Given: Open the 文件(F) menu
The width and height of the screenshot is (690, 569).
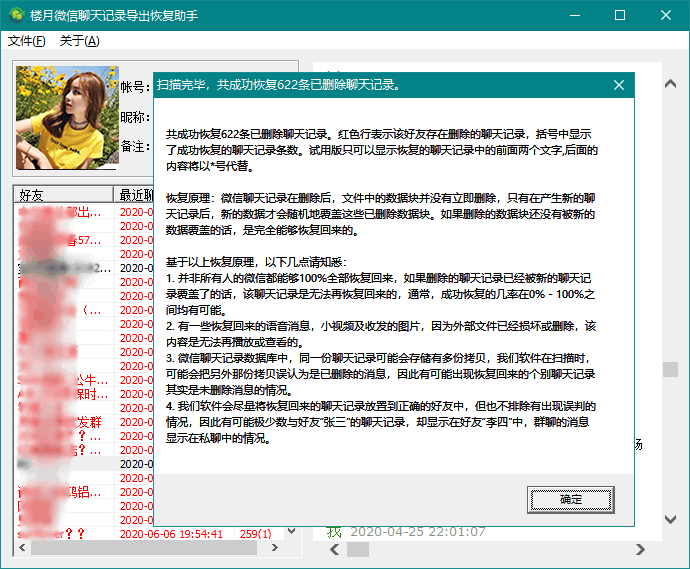Looking at the screenshot, I should [x=26, y=41].
